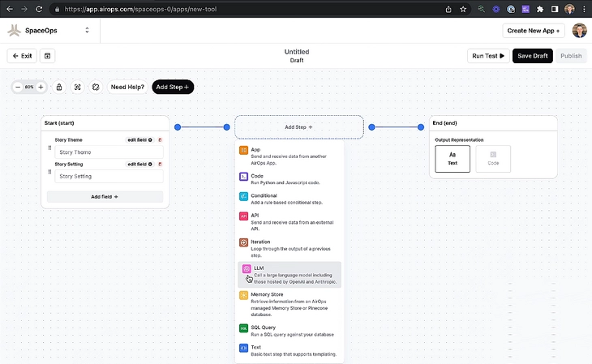Viewport: 592px width, 364px height.
Task: Open the browser extensions puzzle icon
Action: 540,9
